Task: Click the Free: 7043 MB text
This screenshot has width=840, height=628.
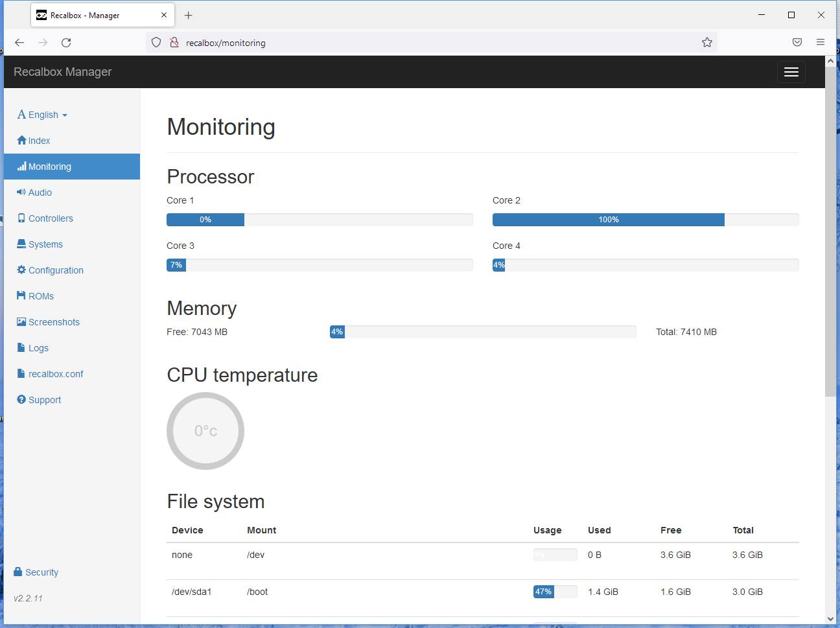Action: click(197, 332)
